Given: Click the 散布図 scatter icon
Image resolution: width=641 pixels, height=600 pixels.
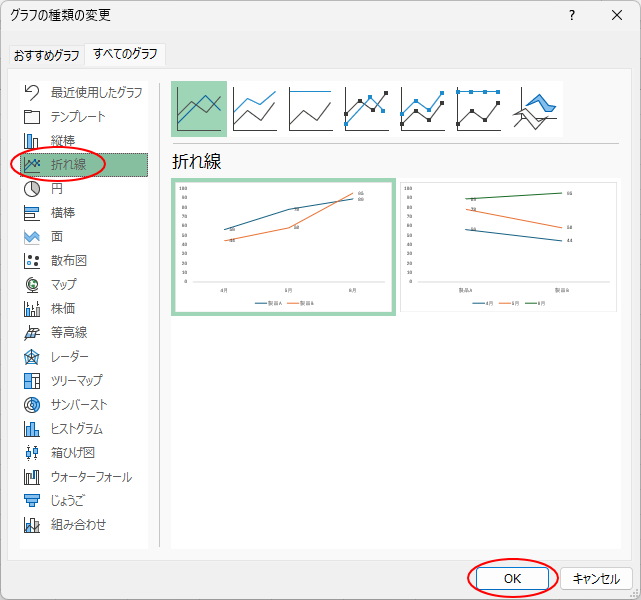Looking at the screenshot, I should pyautogui.click(x=32, y=261).
